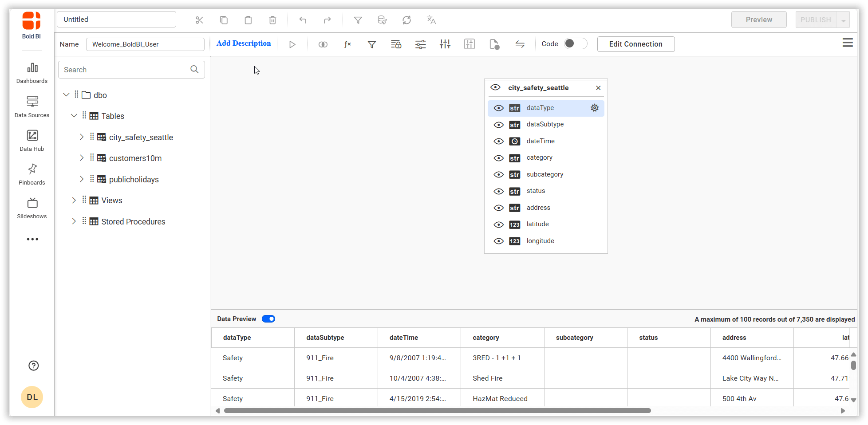Image resolution: width=868 pixels, height=425 pixels.
Task: Click the swap arrows icon
Action: 520,44
